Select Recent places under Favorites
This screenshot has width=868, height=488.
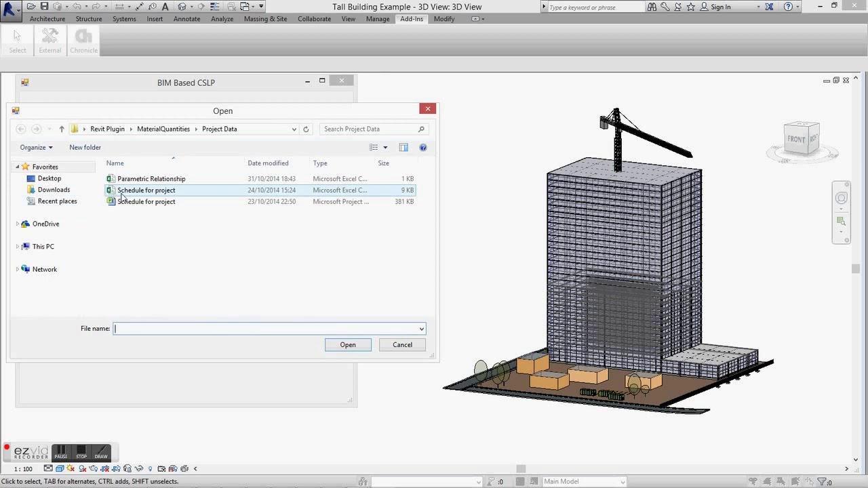pyautogui.click(x=57, y=201)
